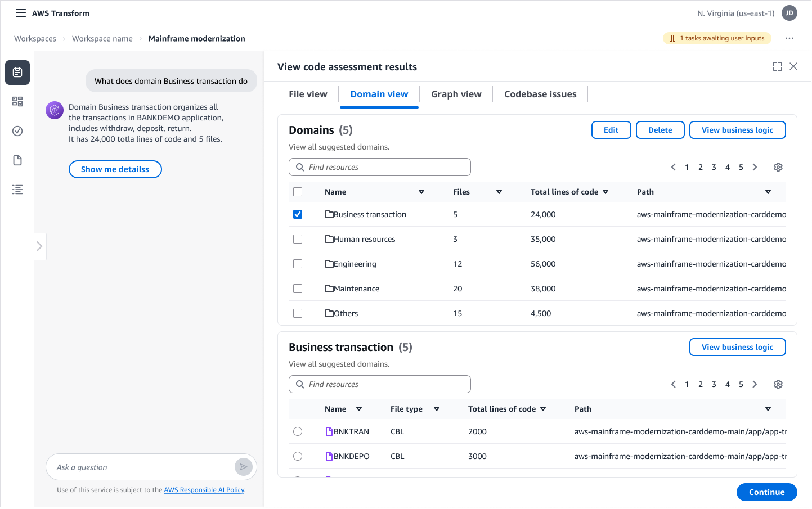Open the tasks awaiting user inputs badge

(717, 38)
